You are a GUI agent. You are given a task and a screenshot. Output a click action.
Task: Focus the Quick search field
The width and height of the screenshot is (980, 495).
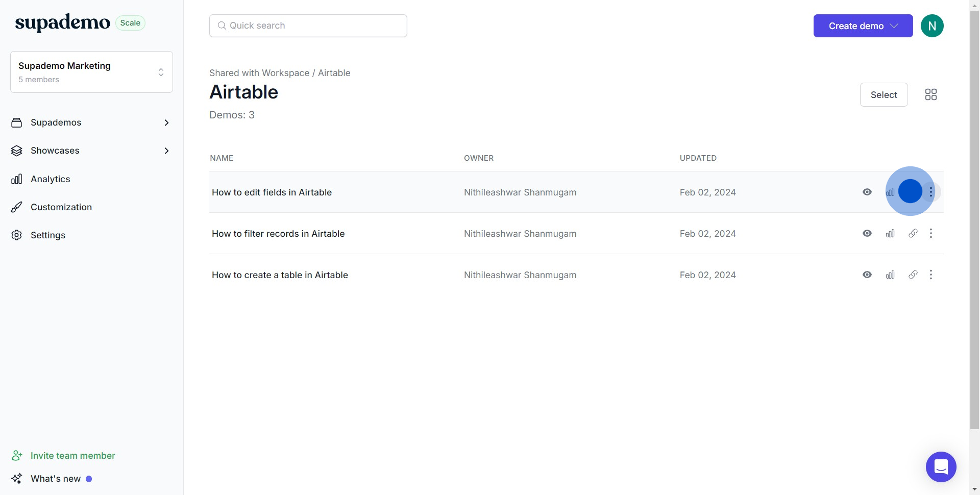[308, 26]
